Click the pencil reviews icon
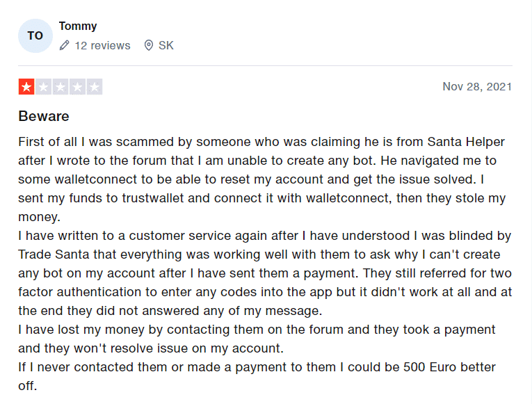The width and height of the screenshot is (532, 404). 65,45
